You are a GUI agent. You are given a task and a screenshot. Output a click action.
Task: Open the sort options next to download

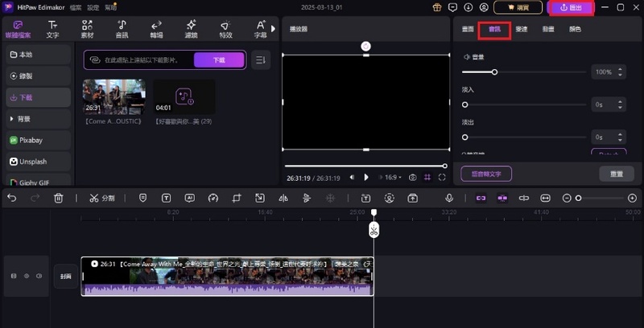261,60
